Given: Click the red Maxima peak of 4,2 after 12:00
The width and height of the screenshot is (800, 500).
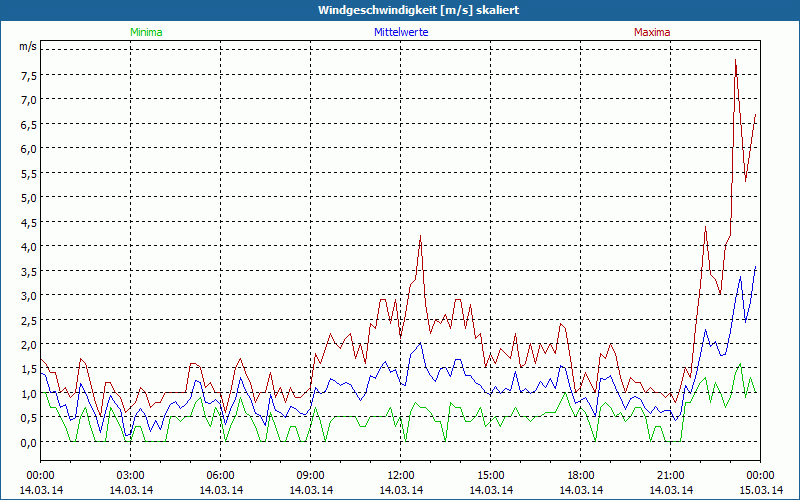Looking at the screenshot, I should [420, 236].
